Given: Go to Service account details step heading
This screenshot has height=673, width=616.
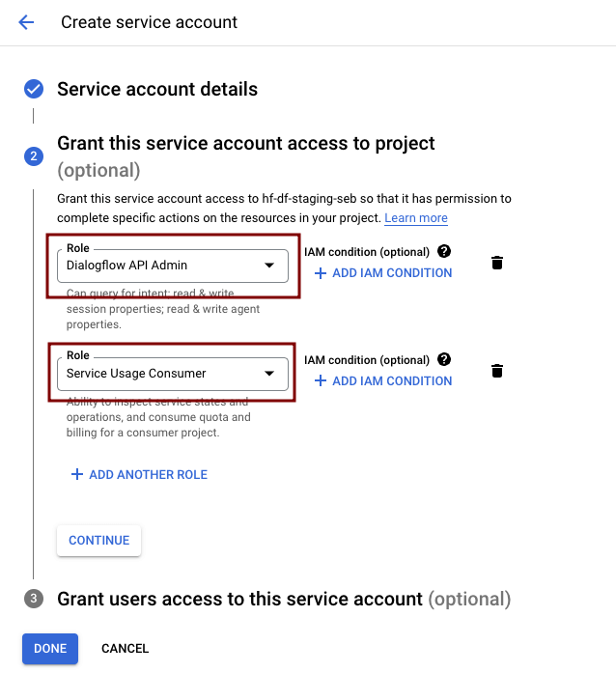Looking at the screenshot, I should (157, 90).
